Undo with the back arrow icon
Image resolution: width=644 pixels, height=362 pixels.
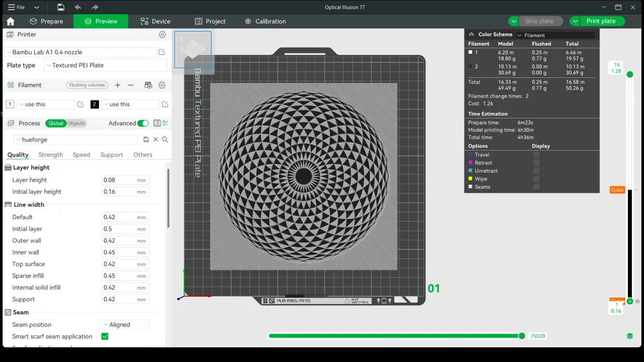78,7
